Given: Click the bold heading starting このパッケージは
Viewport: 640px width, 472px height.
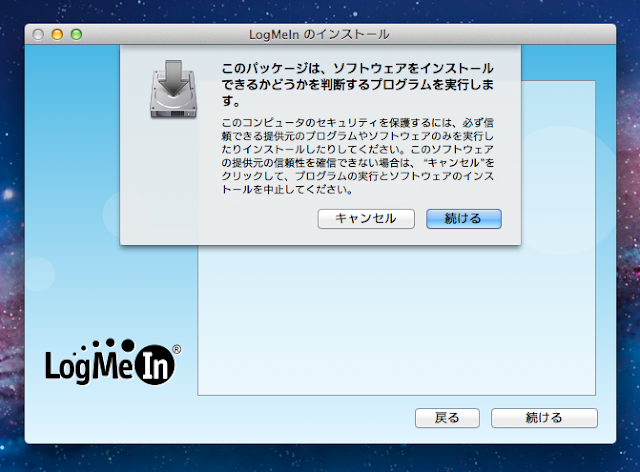Looking at the screenshot, I should pyautogui.click(x=358, y=85).
